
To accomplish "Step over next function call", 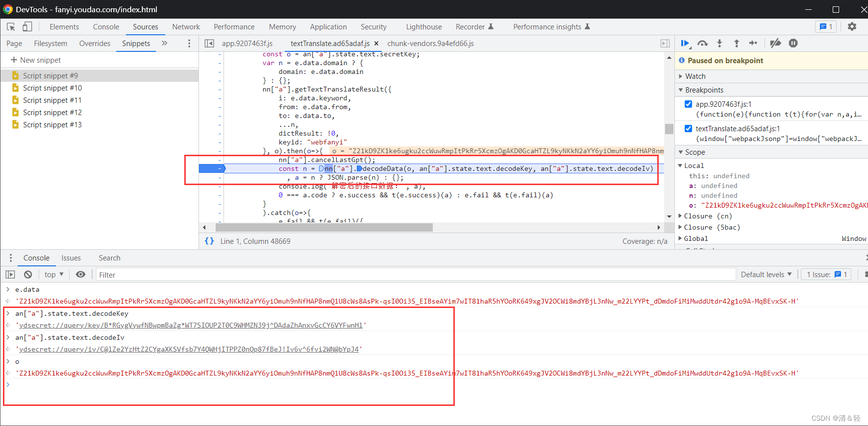I will (702, 44).
